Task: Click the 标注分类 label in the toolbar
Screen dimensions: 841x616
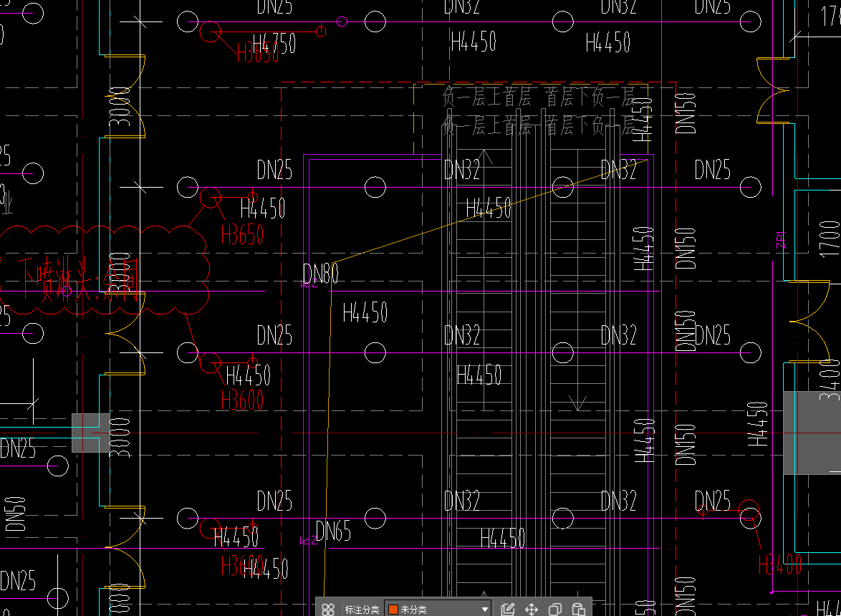Action: coord(362,610)
